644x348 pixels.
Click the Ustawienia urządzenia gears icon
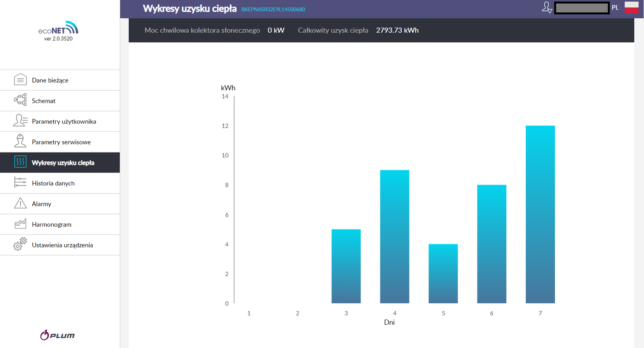(20, 244)
